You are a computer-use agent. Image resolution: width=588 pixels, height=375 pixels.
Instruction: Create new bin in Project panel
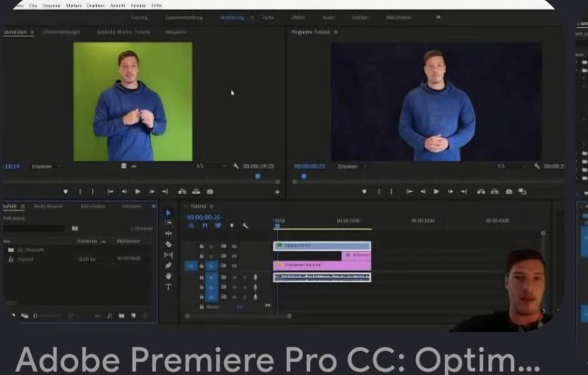point(121,316)
